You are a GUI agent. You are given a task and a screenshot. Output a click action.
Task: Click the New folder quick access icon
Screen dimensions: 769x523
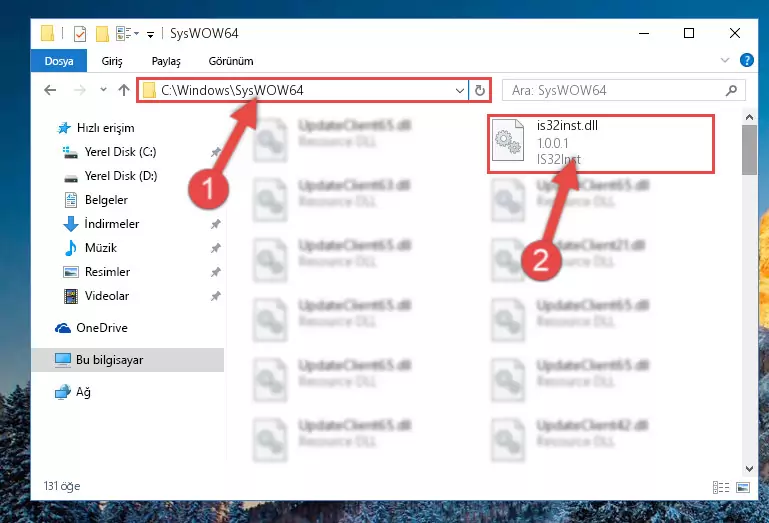click(102, 33)
